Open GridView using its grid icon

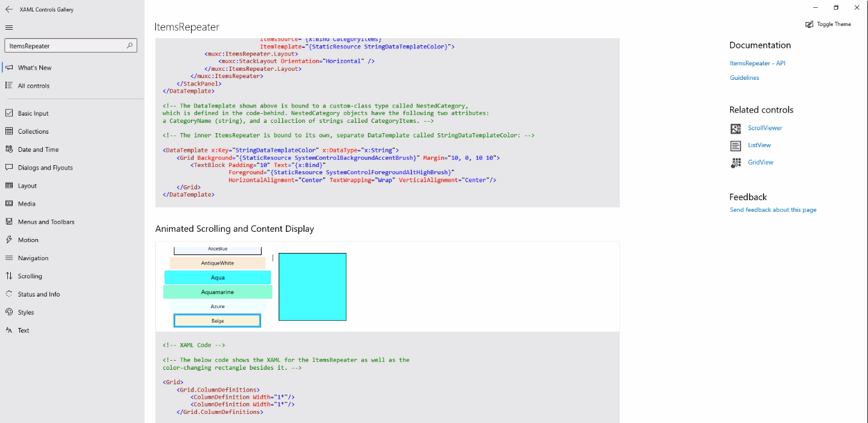(x=736, y=162)
